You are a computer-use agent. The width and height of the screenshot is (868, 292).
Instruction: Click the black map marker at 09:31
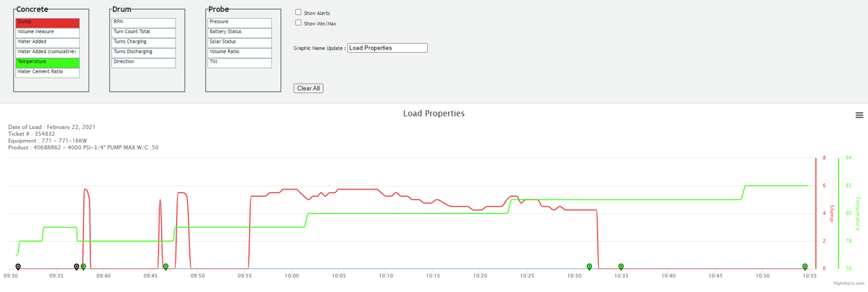(18, 267)
